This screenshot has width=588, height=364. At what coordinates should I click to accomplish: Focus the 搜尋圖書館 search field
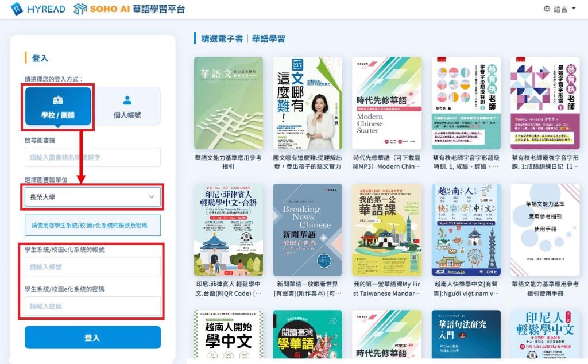click(x=92, y=157)
